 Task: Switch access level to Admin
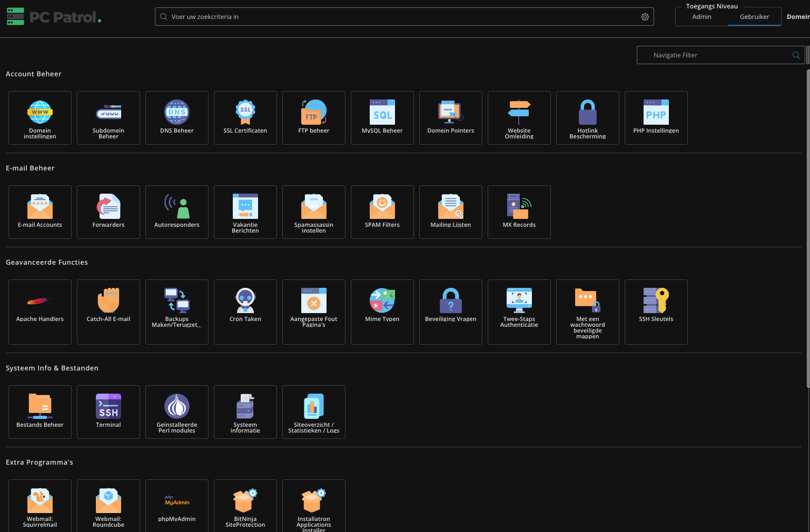point(702,17)
